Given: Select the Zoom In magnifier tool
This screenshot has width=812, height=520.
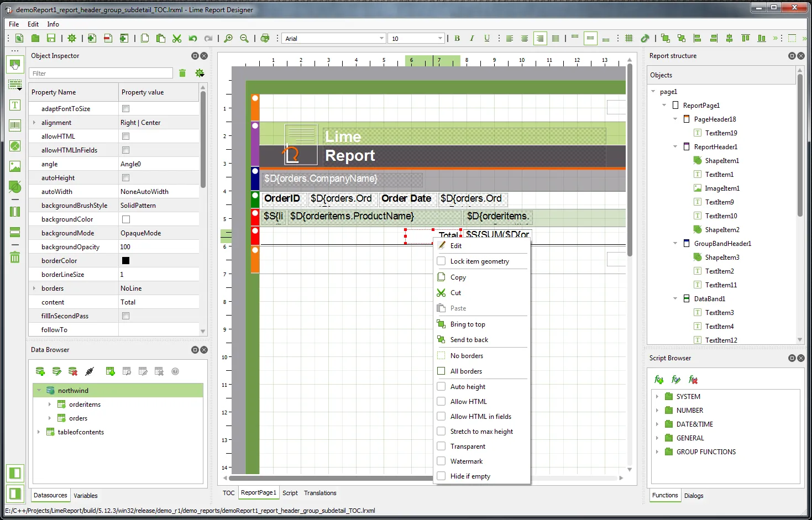Looking at the screenshot, I should coord(228,38).
